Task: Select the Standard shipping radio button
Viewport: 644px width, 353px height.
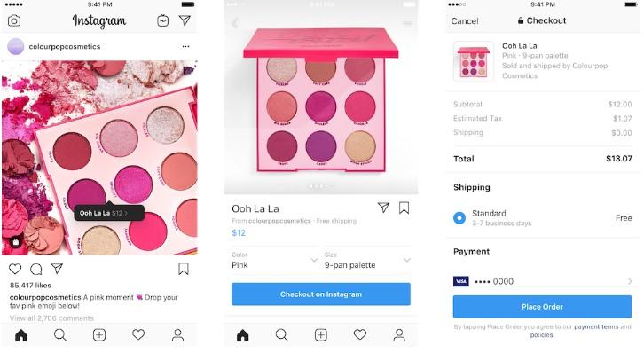Action: 459,218
